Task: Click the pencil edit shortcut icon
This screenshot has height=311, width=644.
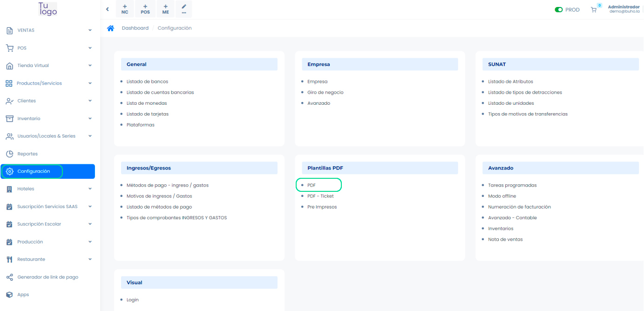Action: [184, 9]
